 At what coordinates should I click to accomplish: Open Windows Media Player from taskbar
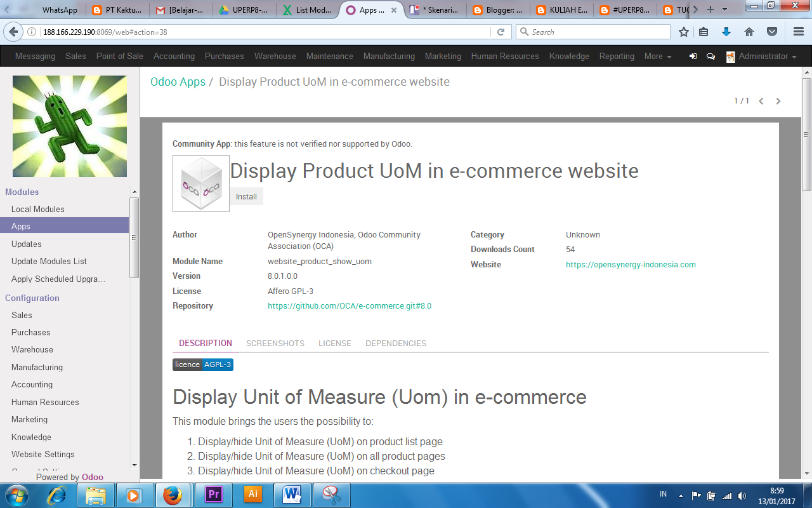pyautogui.click(x=134, y=495)
